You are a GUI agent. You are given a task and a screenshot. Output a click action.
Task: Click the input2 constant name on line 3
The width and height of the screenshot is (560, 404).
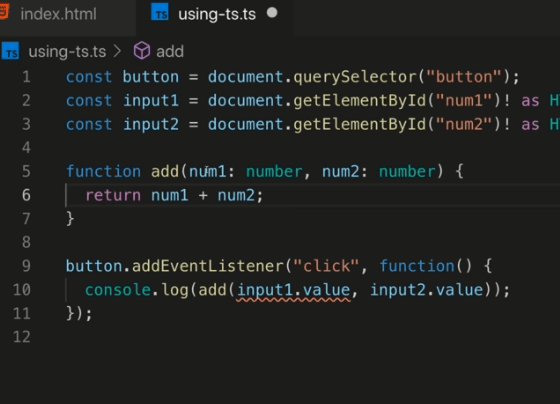point(151,124)
